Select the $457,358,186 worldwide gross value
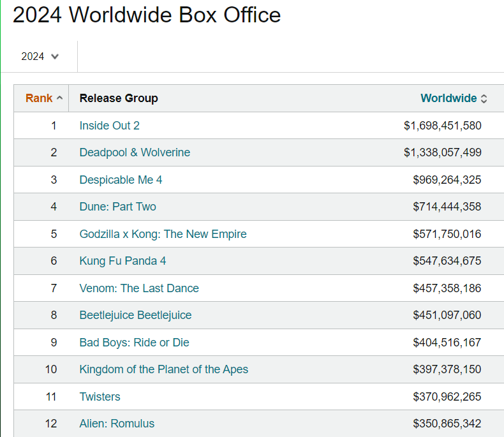The width and height of the screenshot is (504, 437). tap(447, 288)
